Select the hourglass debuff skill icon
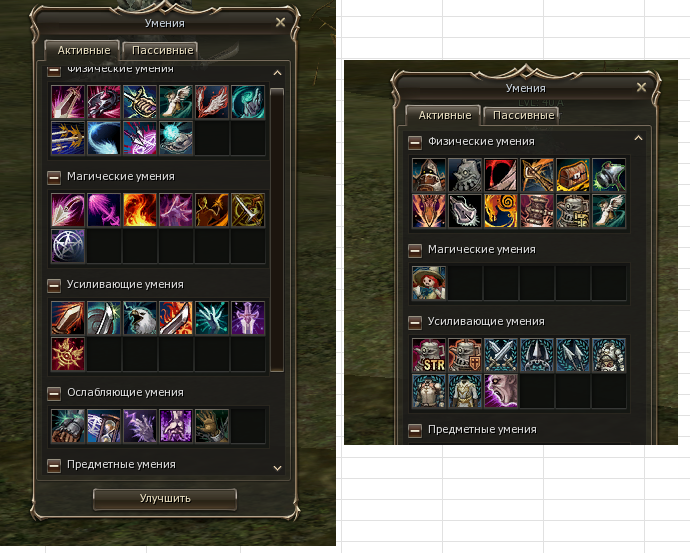690x553 pixels. [x=104, y=426]
